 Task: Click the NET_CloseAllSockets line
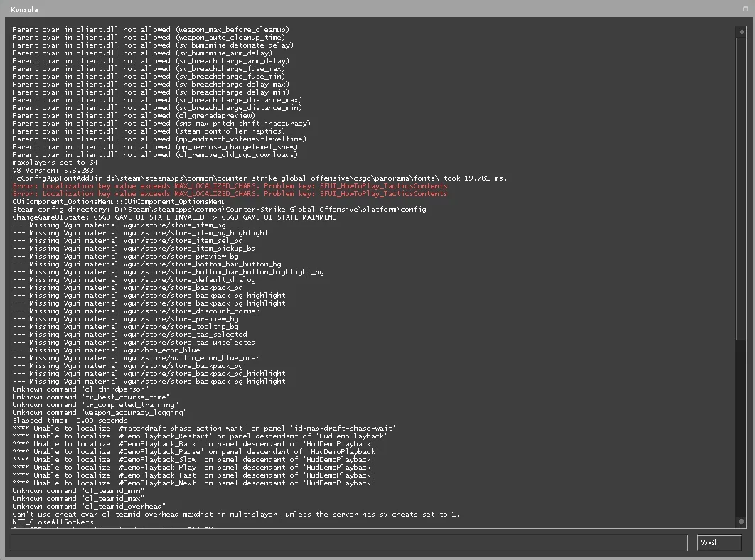pos(53,522)
